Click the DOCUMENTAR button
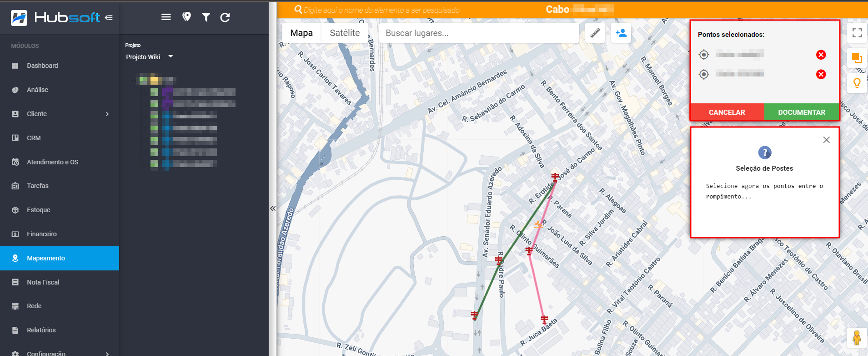868x356 pixels. [x=802, y=112]
